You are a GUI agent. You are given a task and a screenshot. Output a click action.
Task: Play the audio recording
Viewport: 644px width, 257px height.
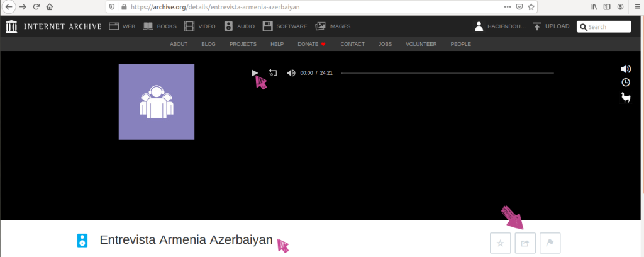pos(255,73)
